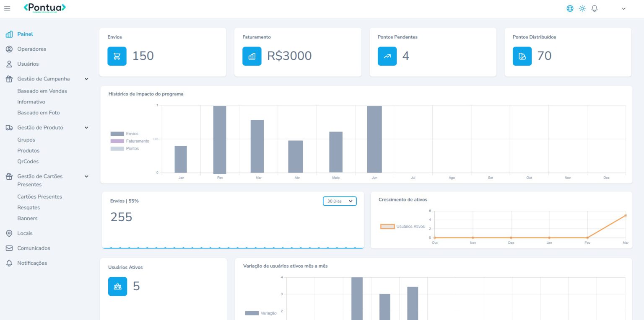Viewport: 644px width, 320px height.
Task: Click the Envios | 55% label
Action: click(x=125, y=201)
